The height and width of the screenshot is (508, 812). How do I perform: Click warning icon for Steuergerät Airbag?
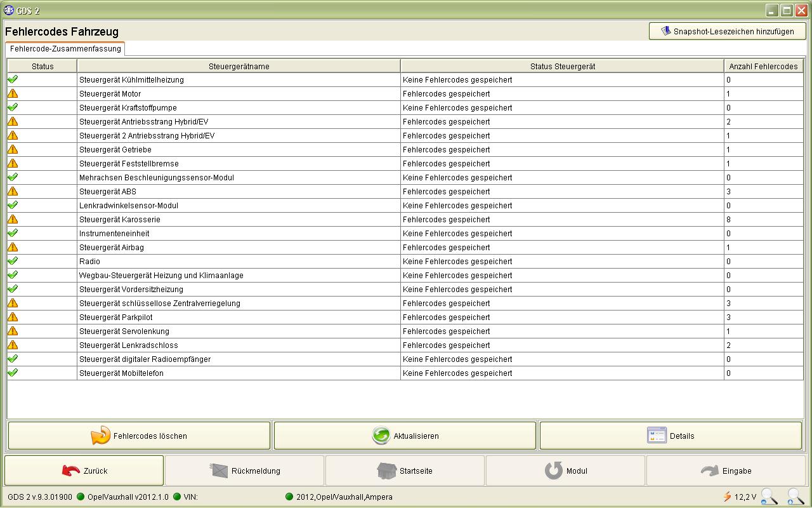click(x=13, y=247)
